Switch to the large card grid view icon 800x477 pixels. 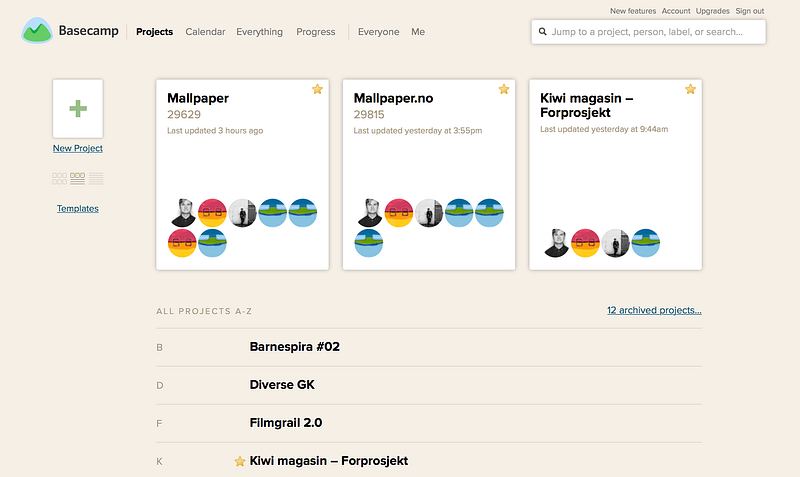[59, 179]
